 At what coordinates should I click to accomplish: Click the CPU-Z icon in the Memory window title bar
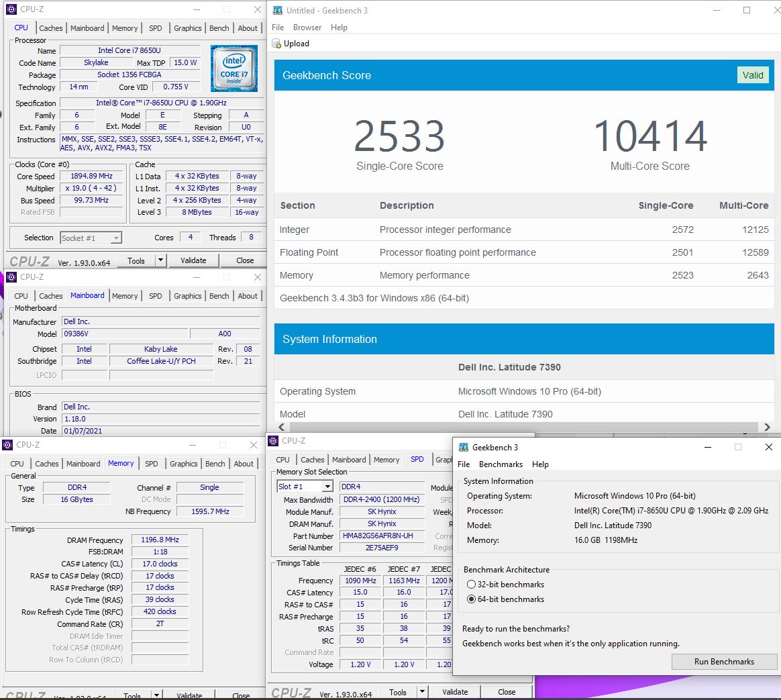(7, 445)
